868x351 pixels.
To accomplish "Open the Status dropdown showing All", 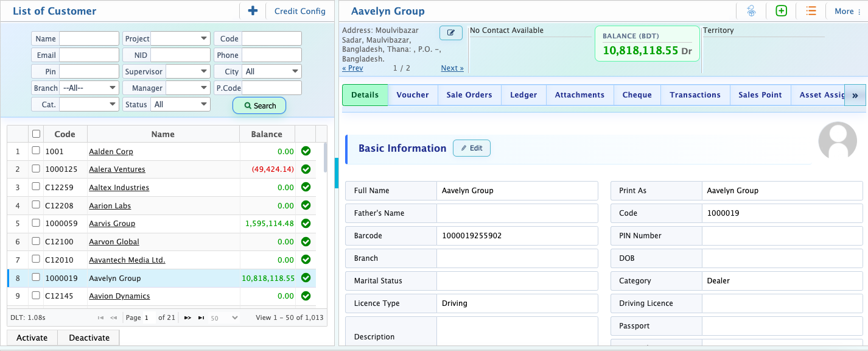I will click(x=180, y=104).
